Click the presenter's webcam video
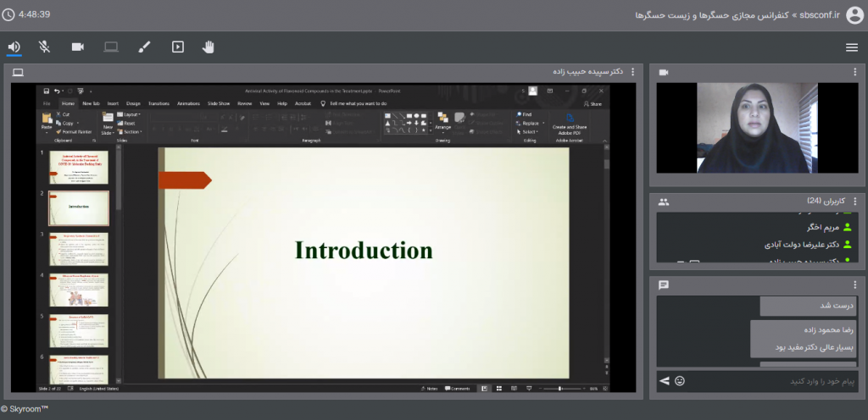Screen dimensions: 868x420 coord(754,128)
